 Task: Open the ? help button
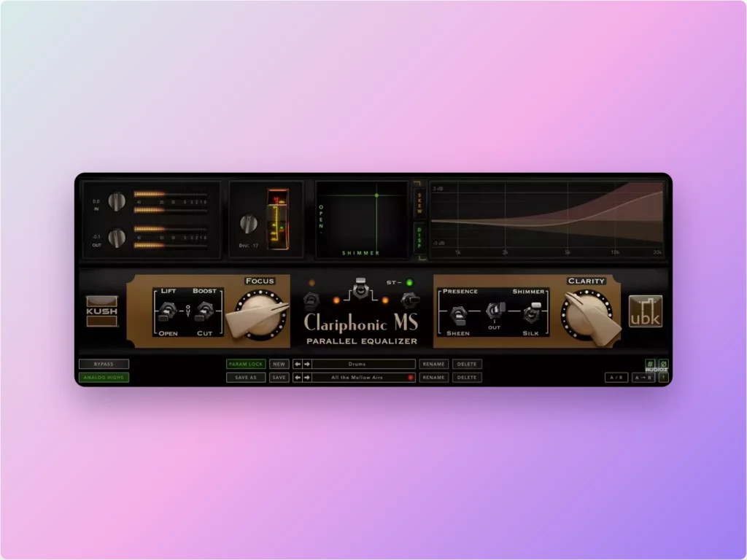click(x=663, y=378)
